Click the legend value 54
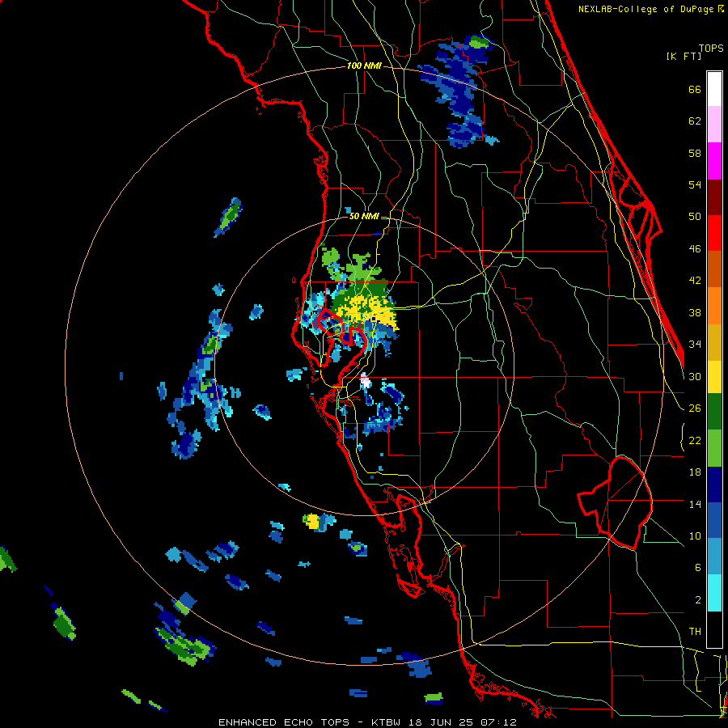Viewport: 728px width, 728px height. click(695, 184)
